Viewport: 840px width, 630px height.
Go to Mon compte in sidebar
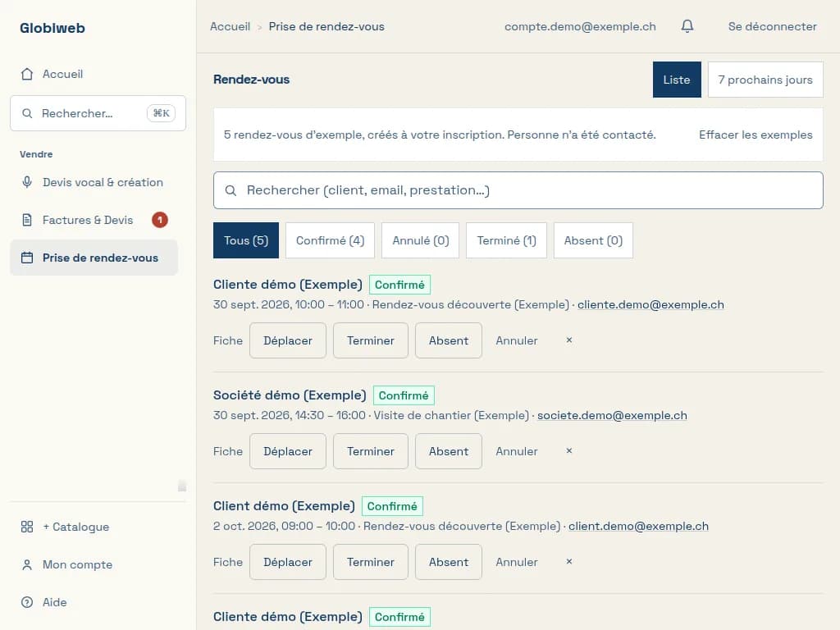[x=94, y=564]
